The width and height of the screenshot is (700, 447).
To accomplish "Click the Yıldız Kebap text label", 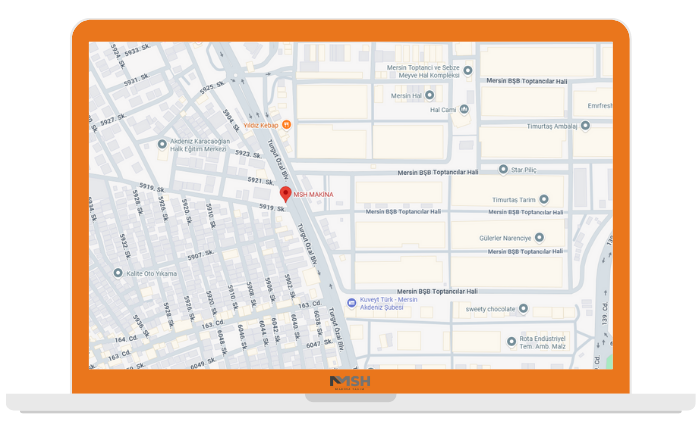I will click(262, 125).
